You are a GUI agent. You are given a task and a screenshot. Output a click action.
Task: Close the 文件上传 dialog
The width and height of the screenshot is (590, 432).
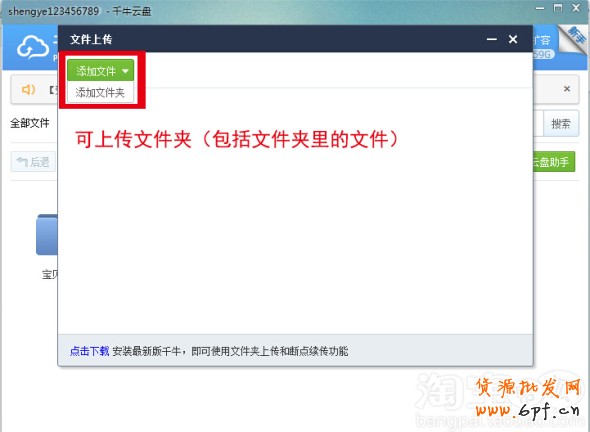pos(513,39)
